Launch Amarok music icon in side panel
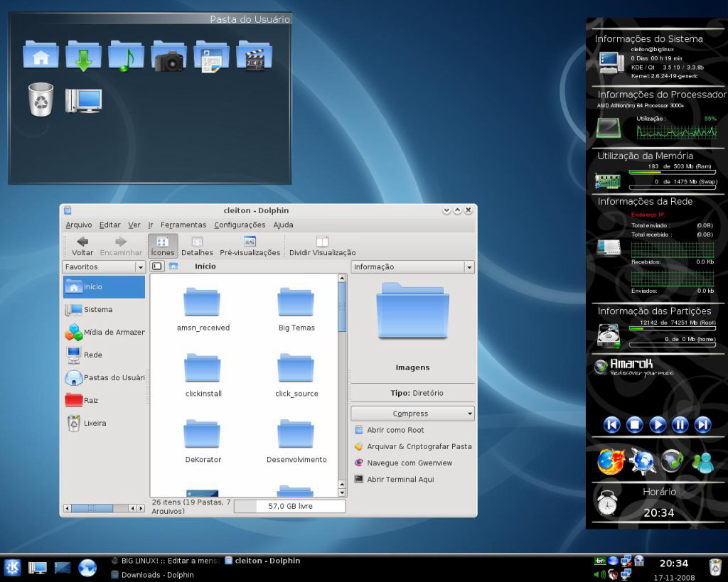The width and height of the screenshot is (728, 582). point(673,461)
